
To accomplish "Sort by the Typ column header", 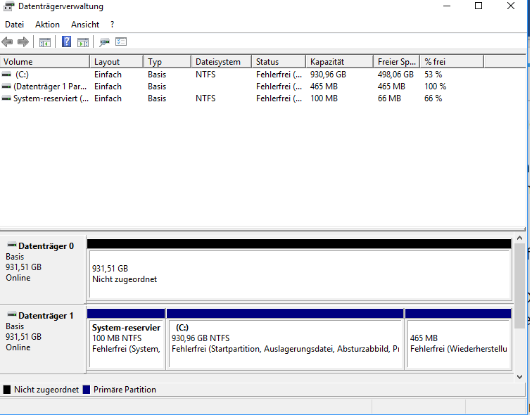I will (x=167, y=62).
